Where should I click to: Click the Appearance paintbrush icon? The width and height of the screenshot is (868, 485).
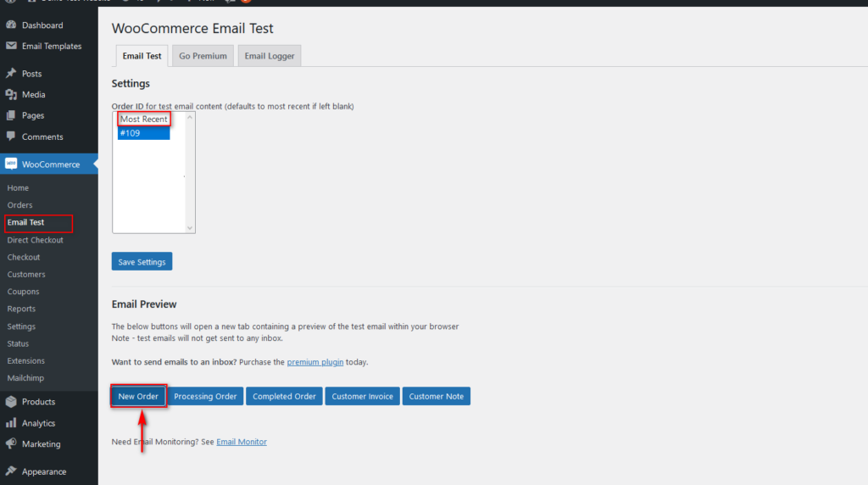coord(11,471)
